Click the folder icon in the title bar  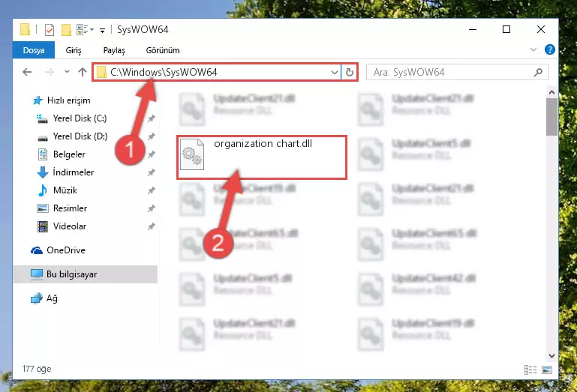point(25,29)
